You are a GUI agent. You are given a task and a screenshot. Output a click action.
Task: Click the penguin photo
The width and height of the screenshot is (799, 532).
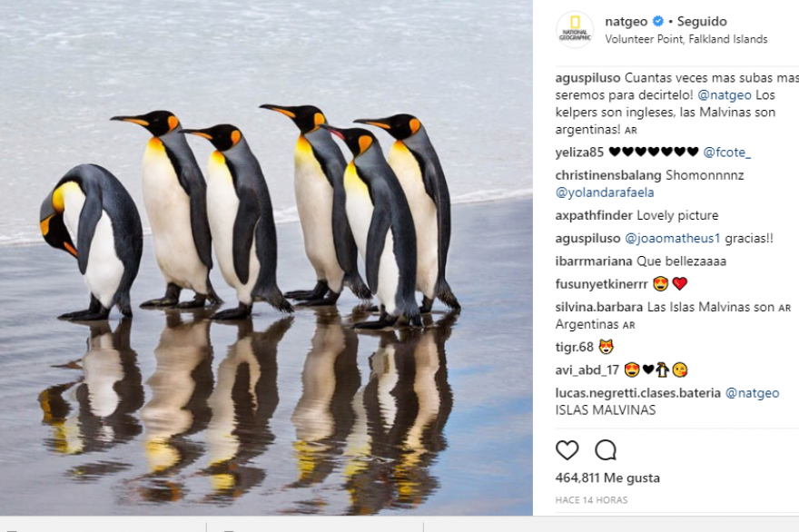tap(266, 257)
